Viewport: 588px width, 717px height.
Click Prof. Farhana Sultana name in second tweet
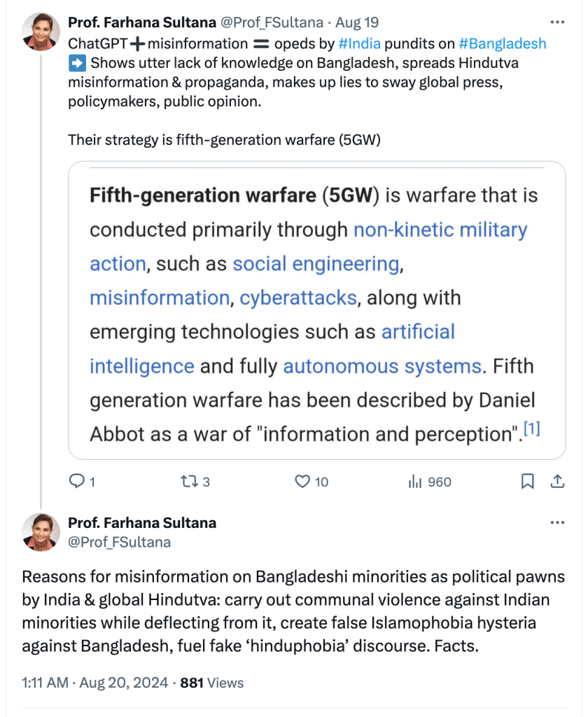pos(141,523)
